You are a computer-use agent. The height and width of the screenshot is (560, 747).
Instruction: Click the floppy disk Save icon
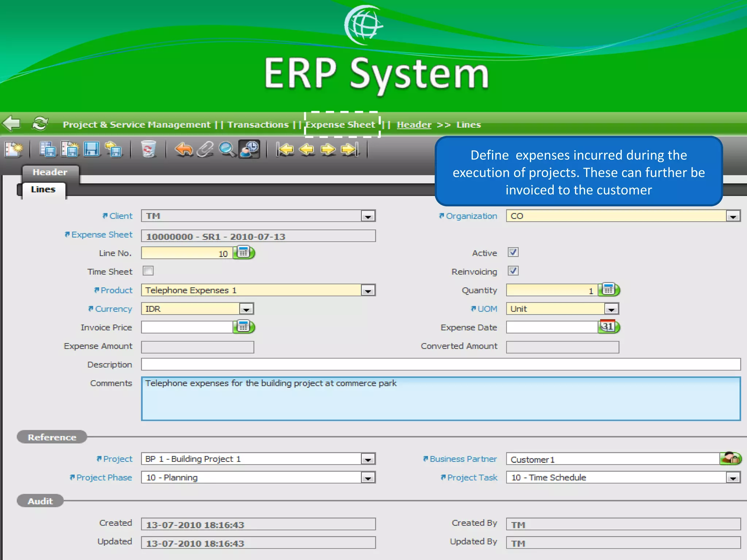[x=92, y=149]
